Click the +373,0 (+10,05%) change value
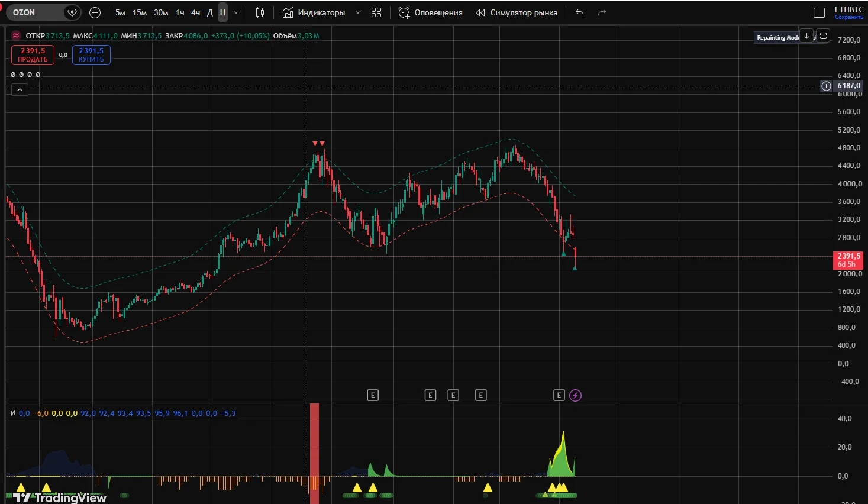Image resolution: width=868 pixels, height=504 pixels. point(240,36)
